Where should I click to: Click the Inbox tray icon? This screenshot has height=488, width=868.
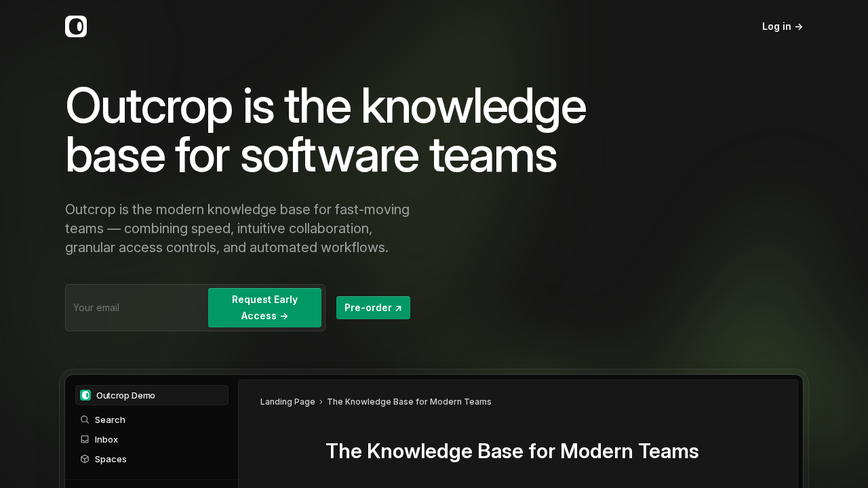tap(85, 439)
